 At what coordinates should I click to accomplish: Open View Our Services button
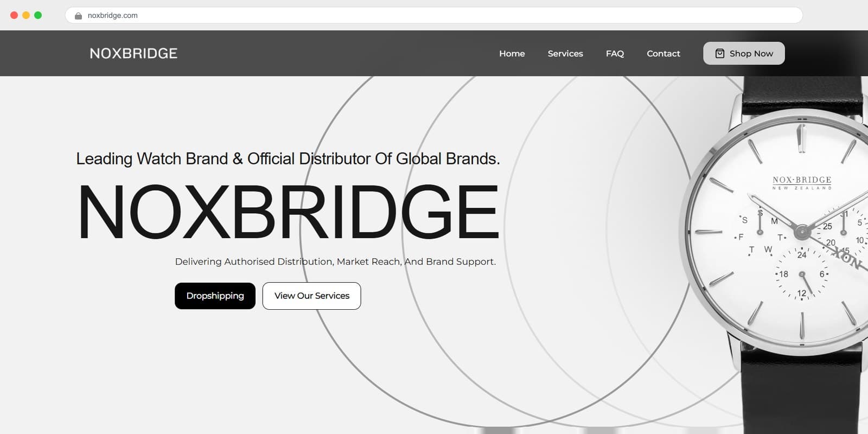coord(312,296)
